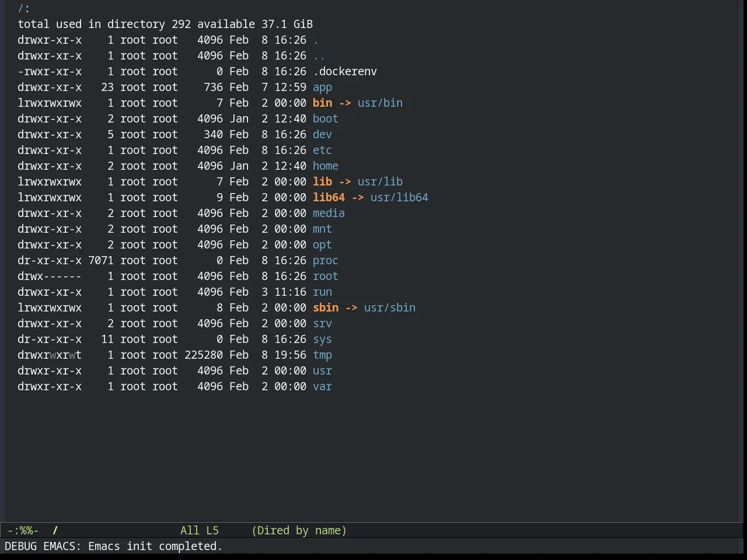Open the dev directory
This screenshot has height=560, width=747.
[x=322, y=135]
